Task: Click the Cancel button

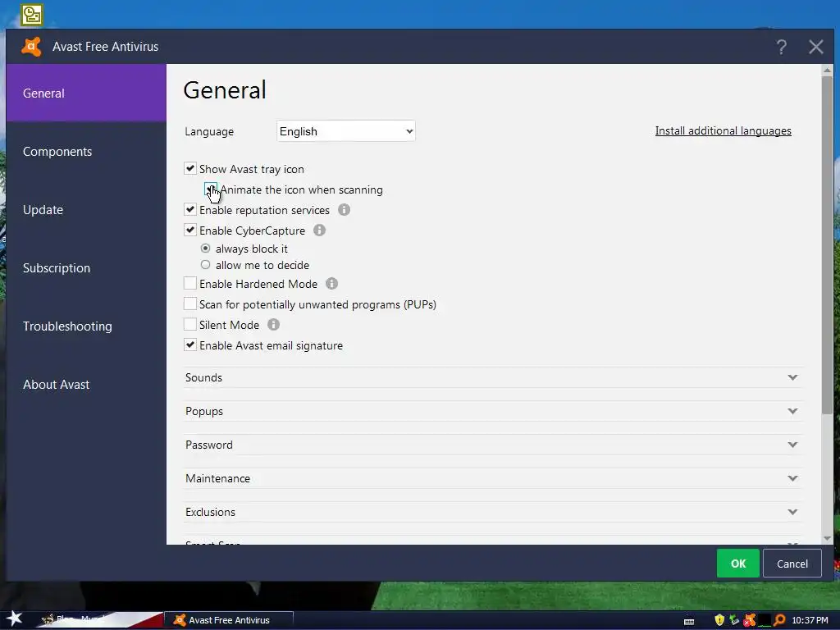Action: [x=792, y=564]
